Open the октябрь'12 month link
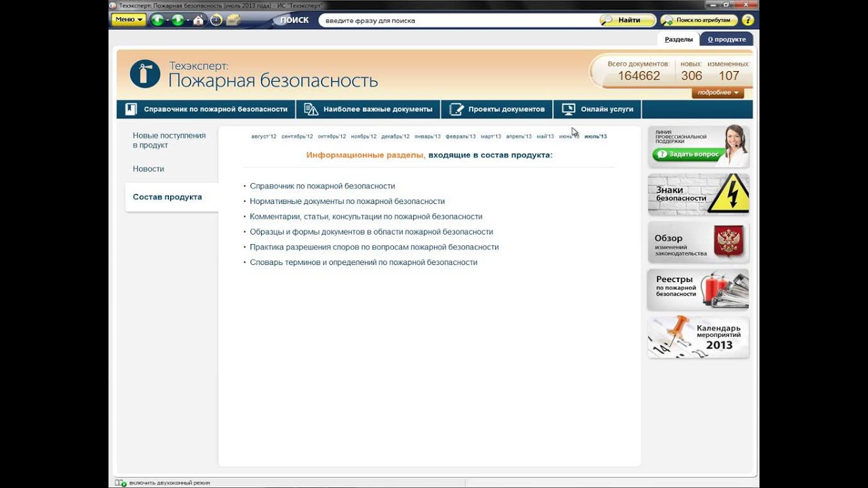Image resolution: width=868 pixels, height=488 pixels. (x=332, y=137)
